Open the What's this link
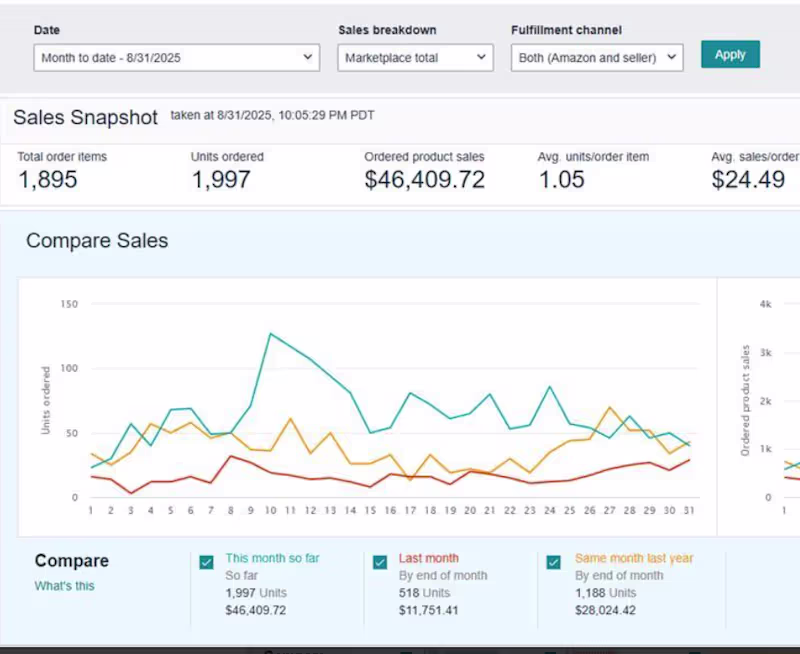 coord(64,586)
